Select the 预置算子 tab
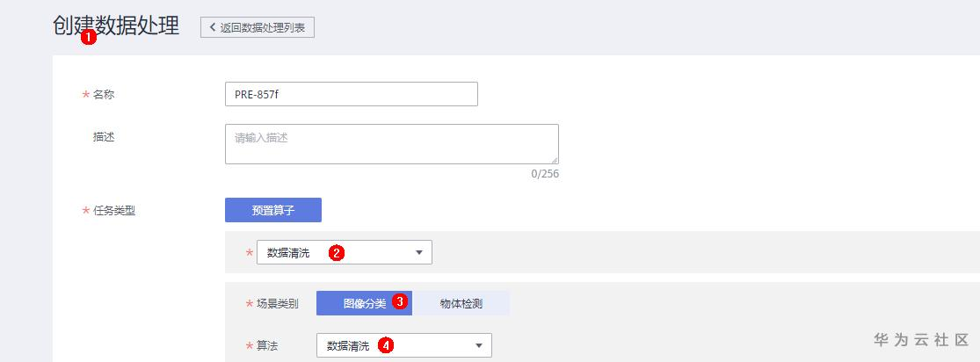Viewport: 980px width, 362px height. click(x=273, y=210)
